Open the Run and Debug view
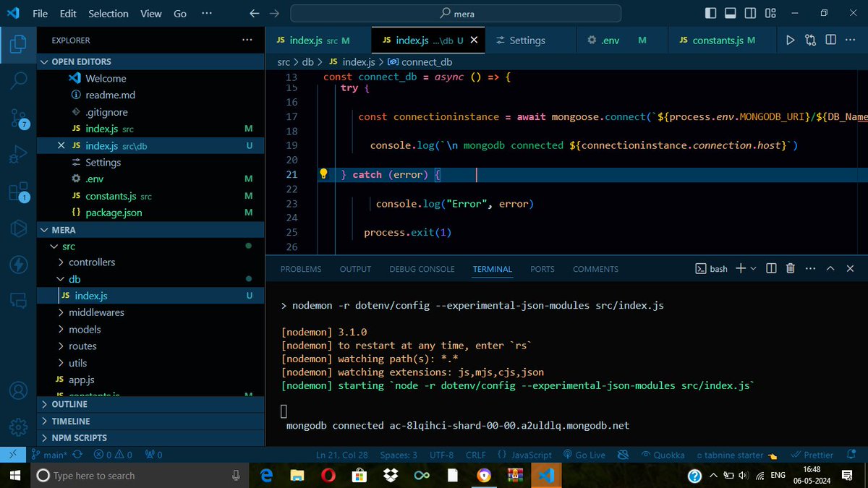This screenshot has height=488, width=868. (18, 154)
